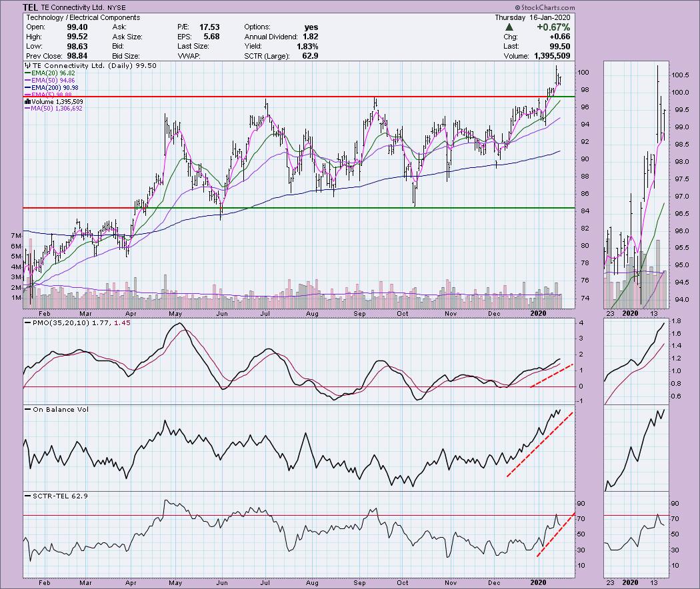Click the -1 label on PMO axis
This screenshot has width=700, height=589.
pyautogui.click(x=581, y=401)
